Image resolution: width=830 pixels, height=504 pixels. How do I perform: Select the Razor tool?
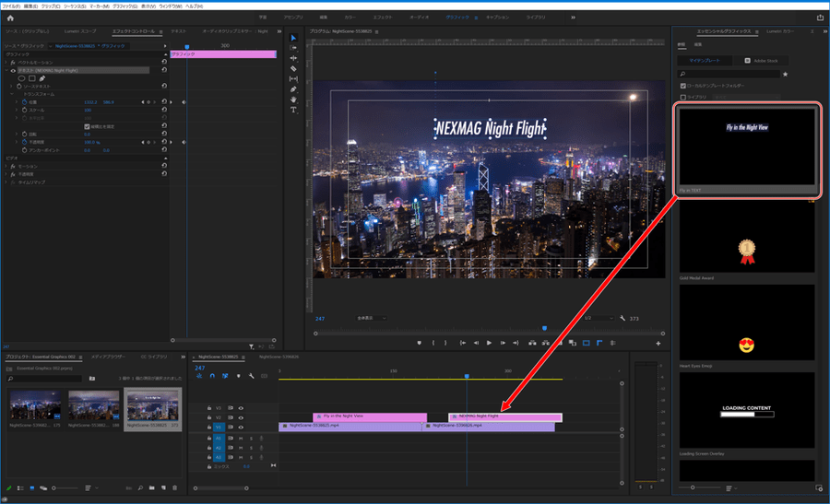[x=293, y=68]
